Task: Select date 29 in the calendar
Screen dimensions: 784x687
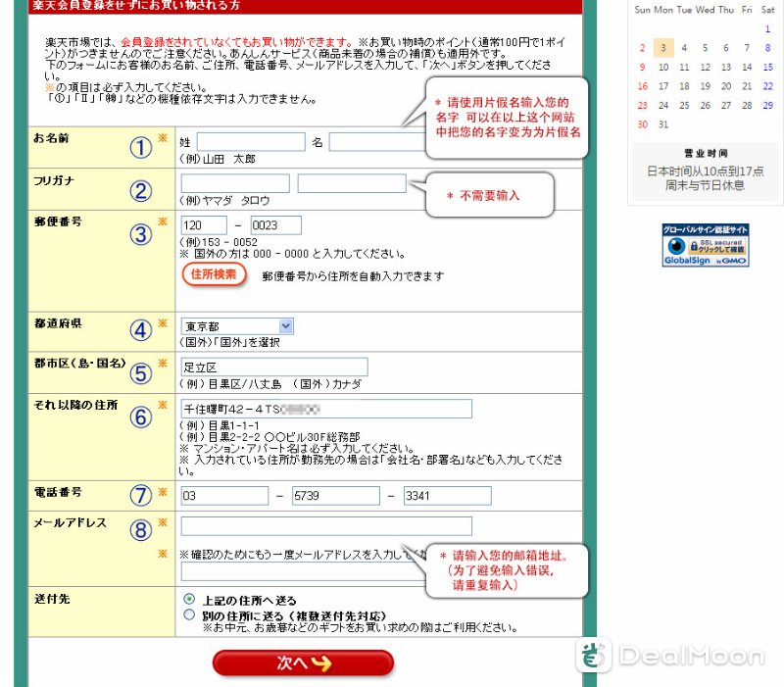Action: click(x=768, y=105)
